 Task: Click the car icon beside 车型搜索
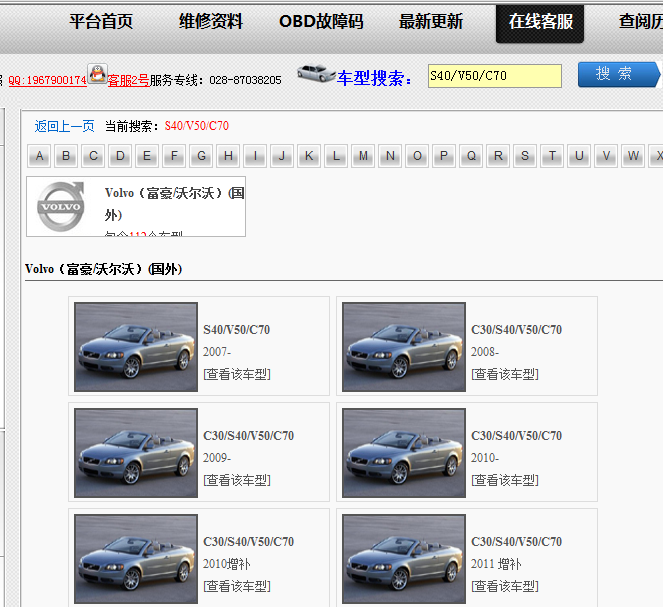[x=315, y=73]
